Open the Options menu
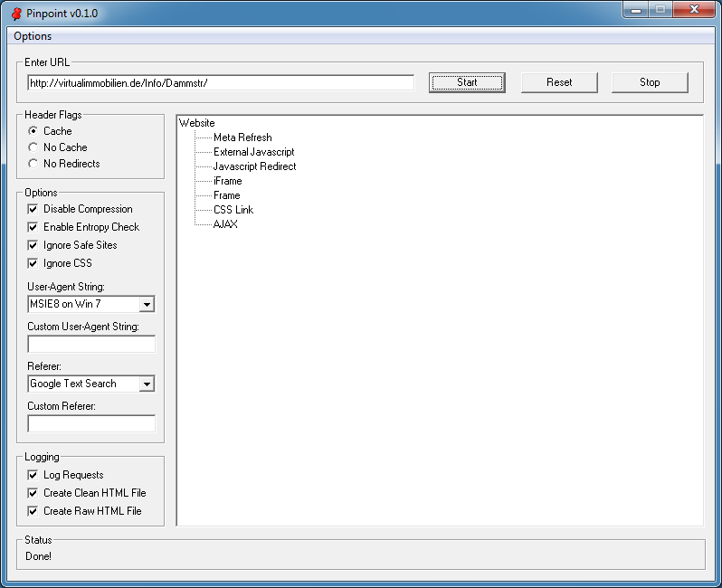 click(33, 36)
